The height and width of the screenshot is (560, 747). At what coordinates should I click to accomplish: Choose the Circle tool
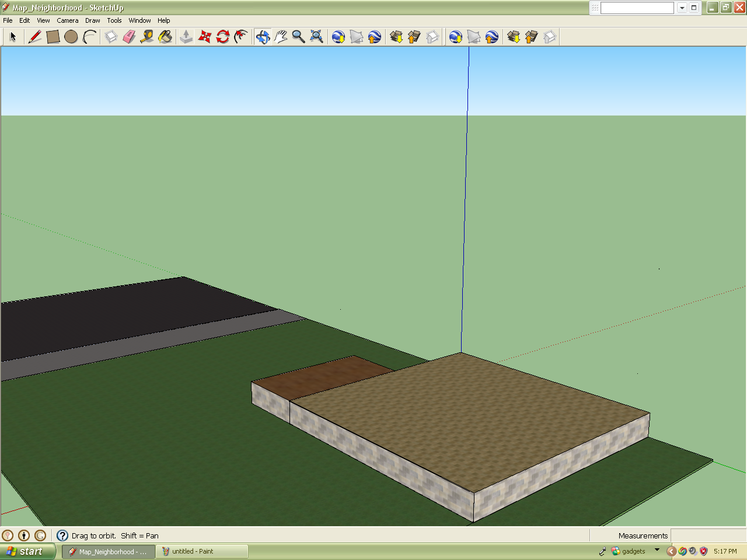tap(71, 37)
